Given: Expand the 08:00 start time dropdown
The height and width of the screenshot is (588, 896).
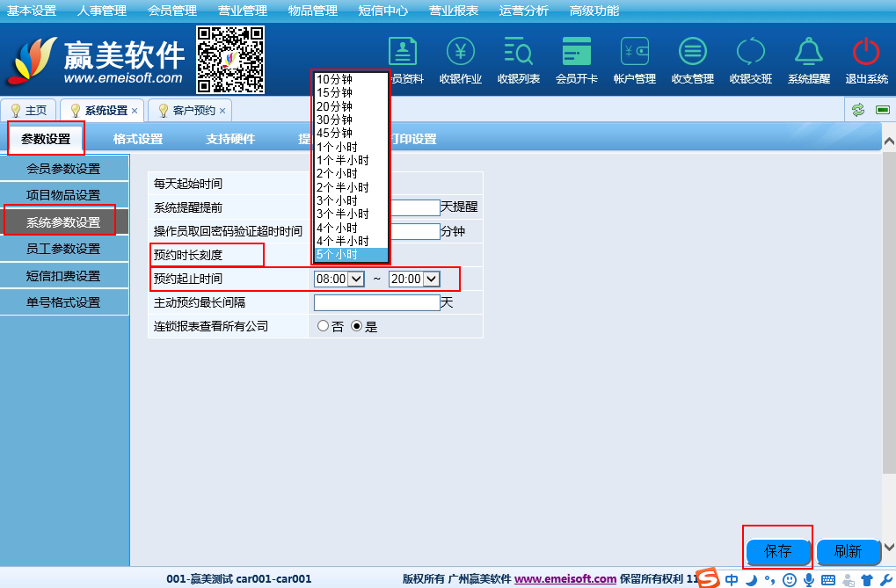Looking at the screenshot, I should (339, 279).
